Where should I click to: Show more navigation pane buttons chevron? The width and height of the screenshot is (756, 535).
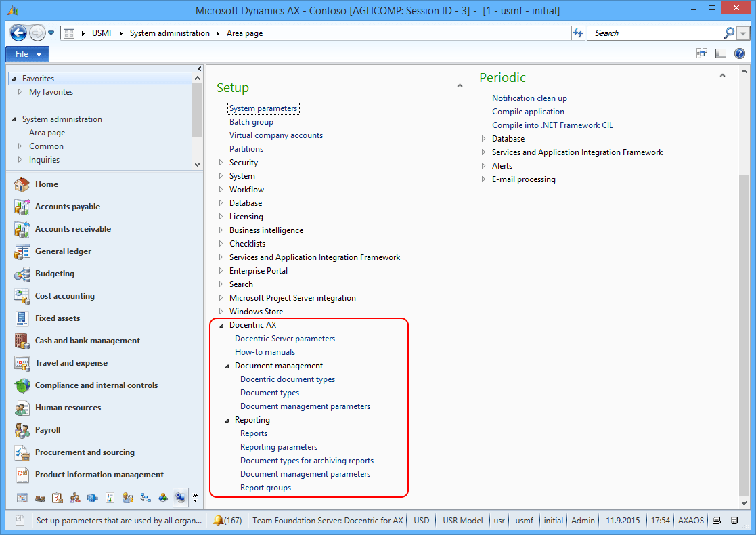click(x=195, y=497)
